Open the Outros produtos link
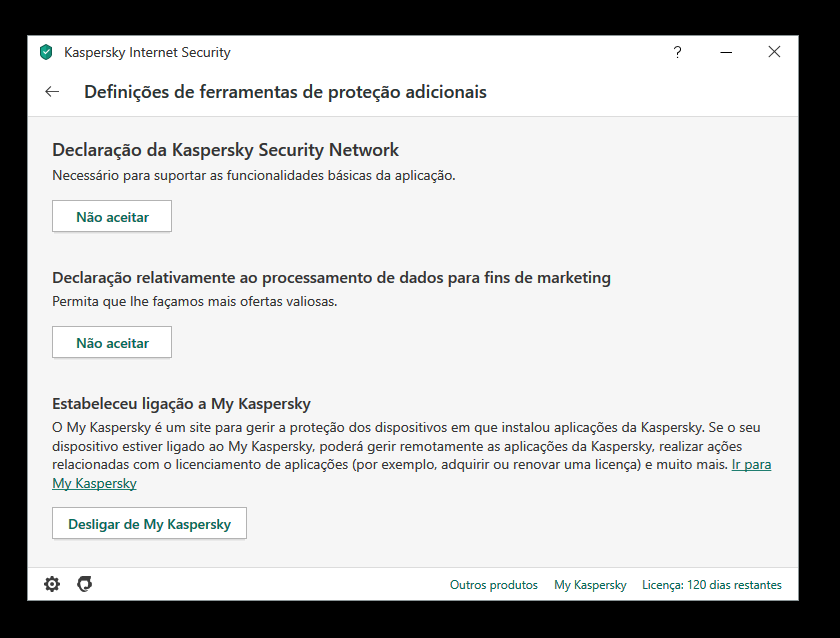 [494, 585]
